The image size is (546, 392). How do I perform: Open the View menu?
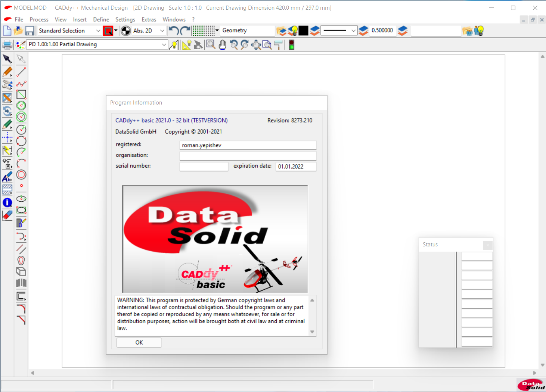(61, 19)
